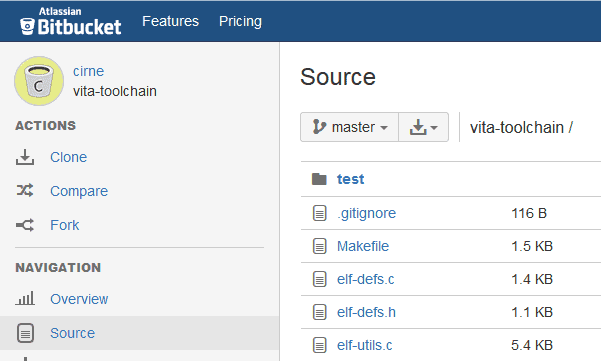Open the Makefile file

[363, 246]
